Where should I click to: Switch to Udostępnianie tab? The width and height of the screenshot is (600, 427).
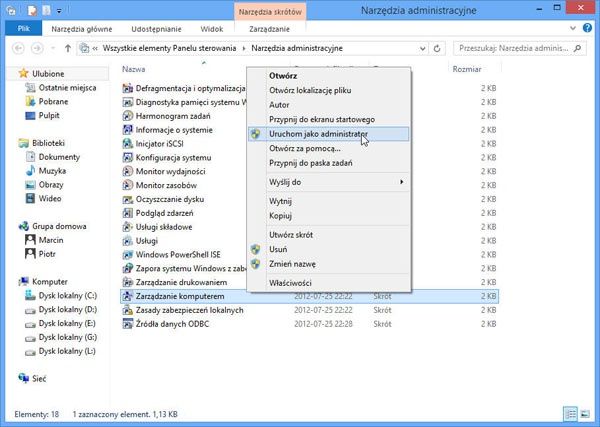[x=156, y=29]
